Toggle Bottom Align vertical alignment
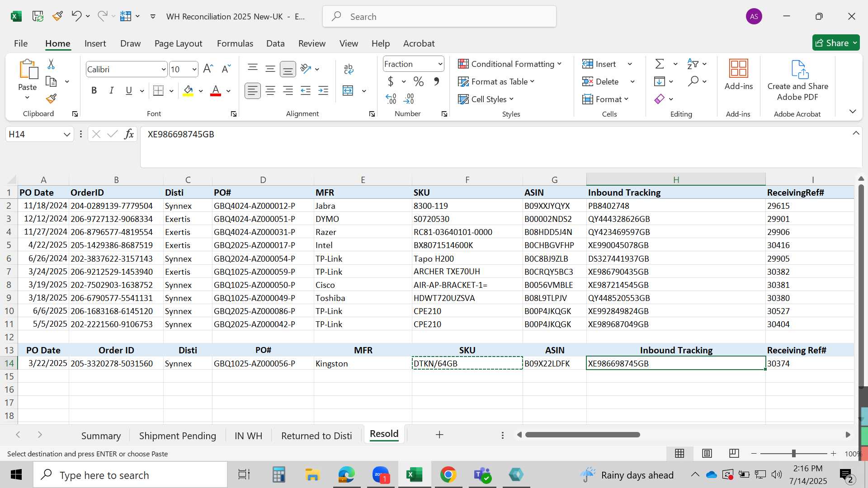Screen dimensions: 868x488 pos(288,69)
